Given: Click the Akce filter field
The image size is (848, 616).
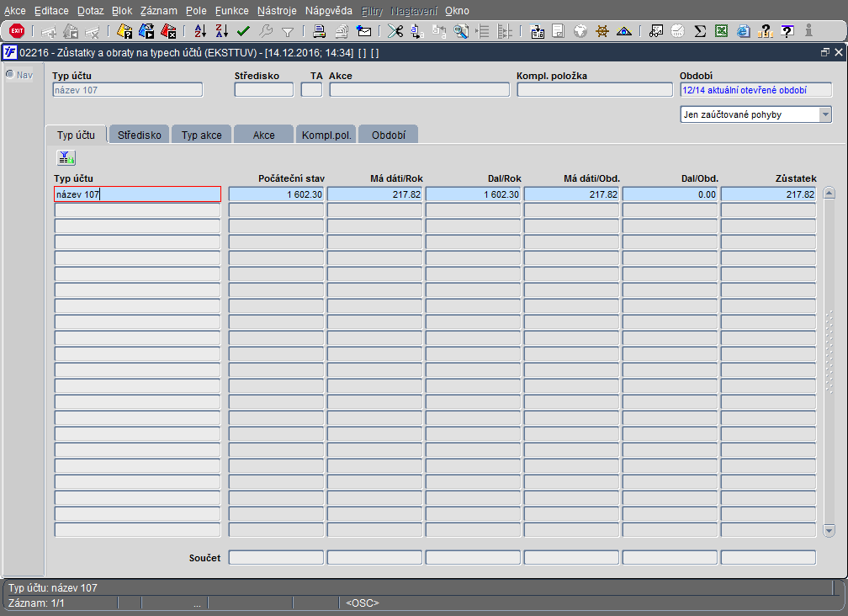Looking at the screenshot, I should tap(419, 90).
